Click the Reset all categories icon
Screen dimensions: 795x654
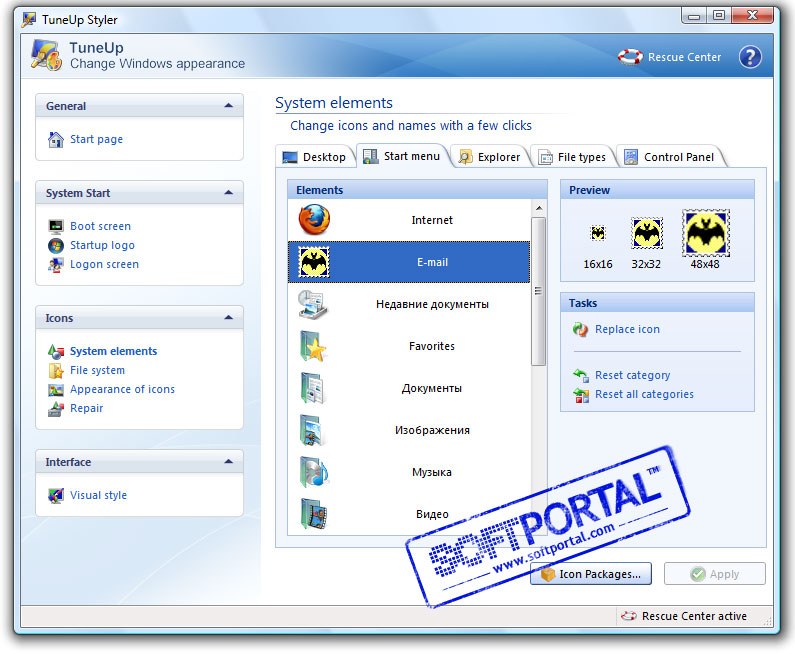581,395
